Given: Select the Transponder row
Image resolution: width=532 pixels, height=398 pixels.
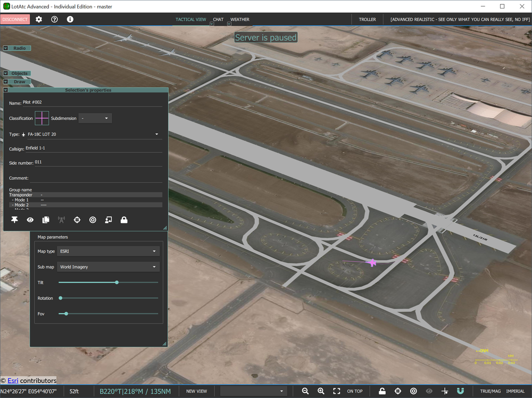Looking at the screenshot, I should coord(86,195).
